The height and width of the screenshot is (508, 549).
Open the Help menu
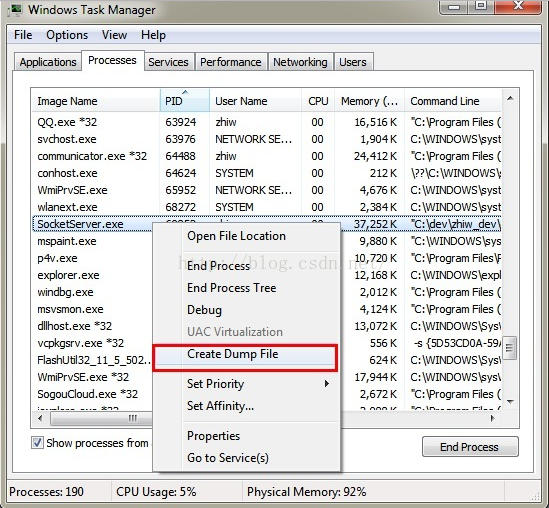[x=153, y=35]
